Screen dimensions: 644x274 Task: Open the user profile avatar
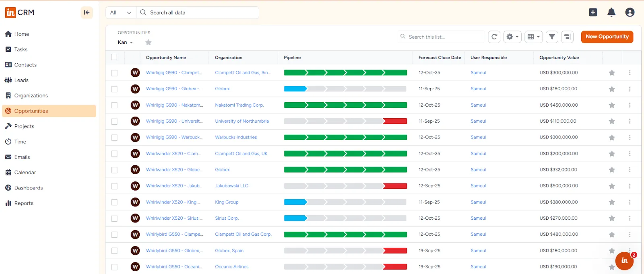click(630, 12)
